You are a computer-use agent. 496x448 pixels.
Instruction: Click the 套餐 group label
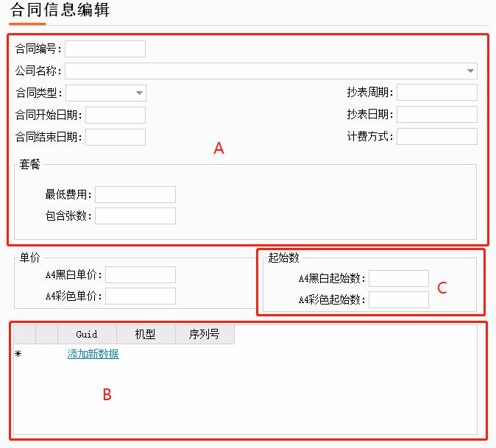(29, 164)
